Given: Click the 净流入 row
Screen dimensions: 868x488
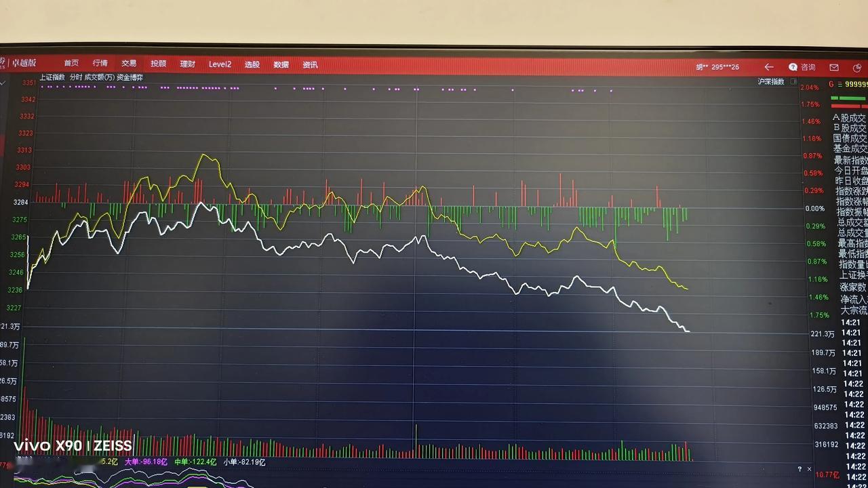Looking at the screenshot, I should (854, 299).
